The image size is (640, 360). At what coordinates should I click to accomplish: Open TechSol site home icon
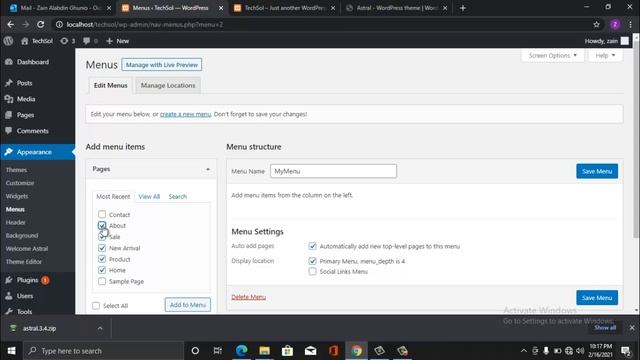24,41
